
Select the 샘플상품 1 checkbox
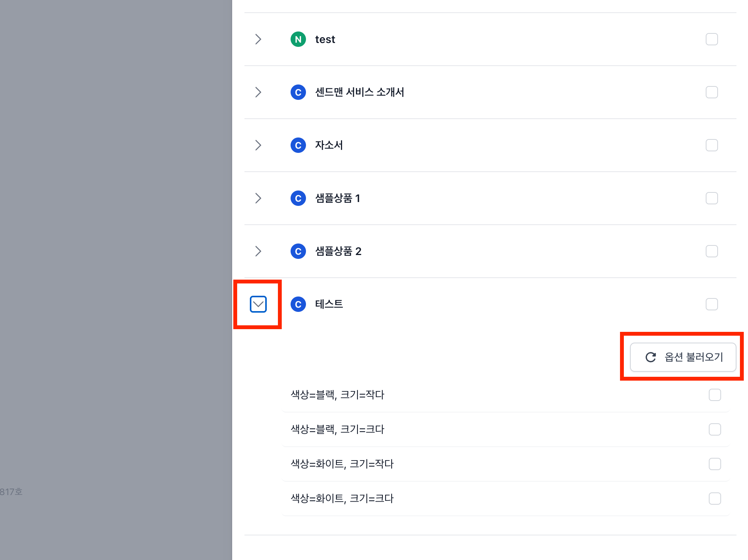(x=711, y=198)
